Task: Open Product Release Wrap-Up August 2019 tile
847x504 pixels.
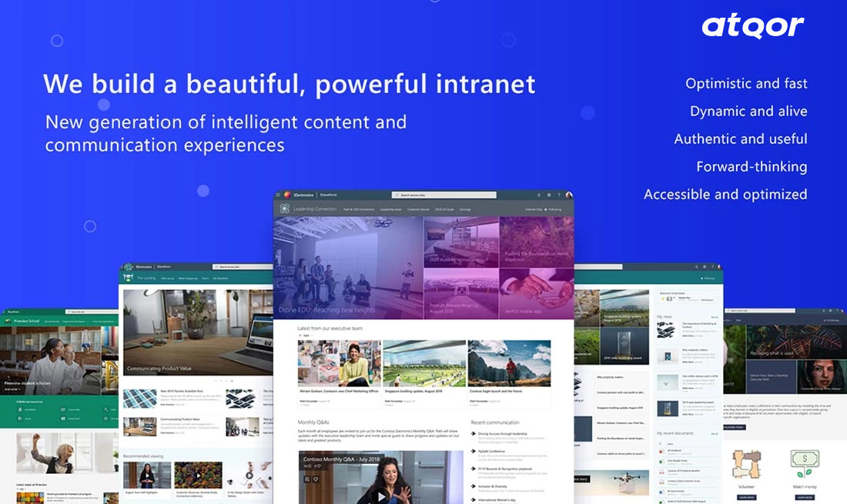Action: click(461, 293)
